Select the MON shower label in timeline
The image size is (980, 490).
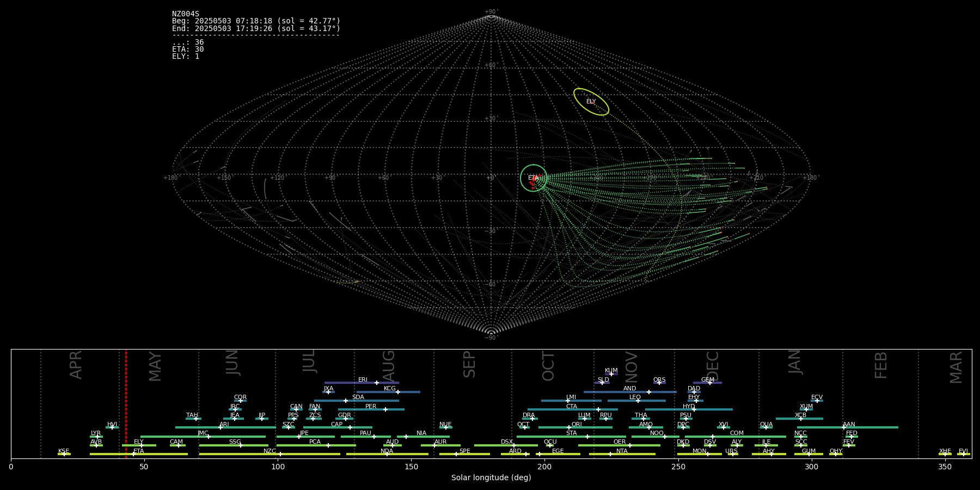pos(700,451)
